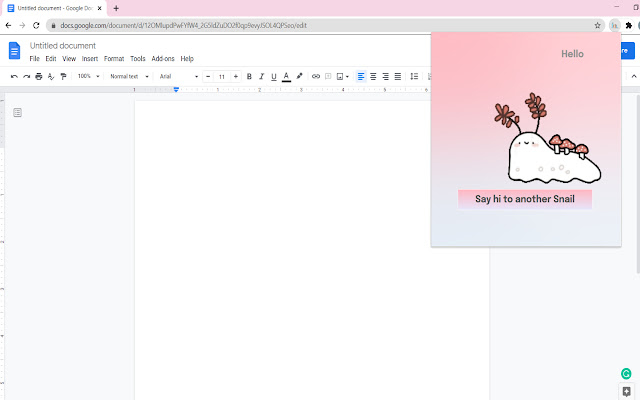Show the document outline icon
640x400 pixels.
tap(17, 113)
